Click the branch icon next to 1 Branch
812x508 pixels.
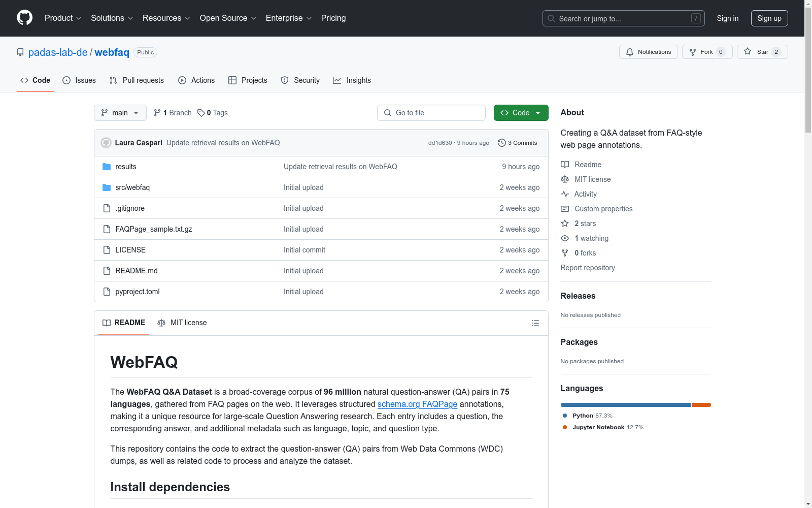coord(157,113)
